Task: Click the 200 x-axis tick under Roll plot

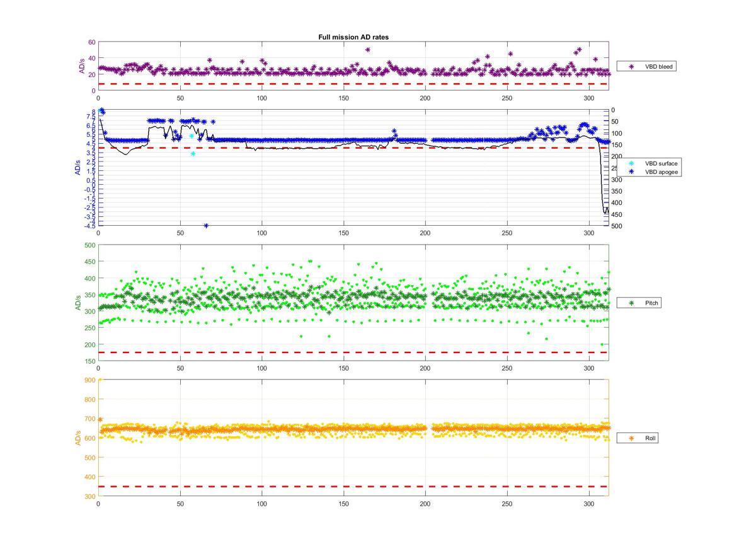Action: tap(425, 504)
